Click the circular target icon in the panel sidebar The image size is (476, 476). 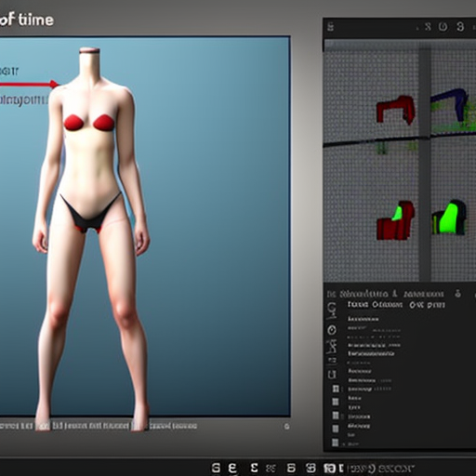pyautogui.click(x=332, y=330)
